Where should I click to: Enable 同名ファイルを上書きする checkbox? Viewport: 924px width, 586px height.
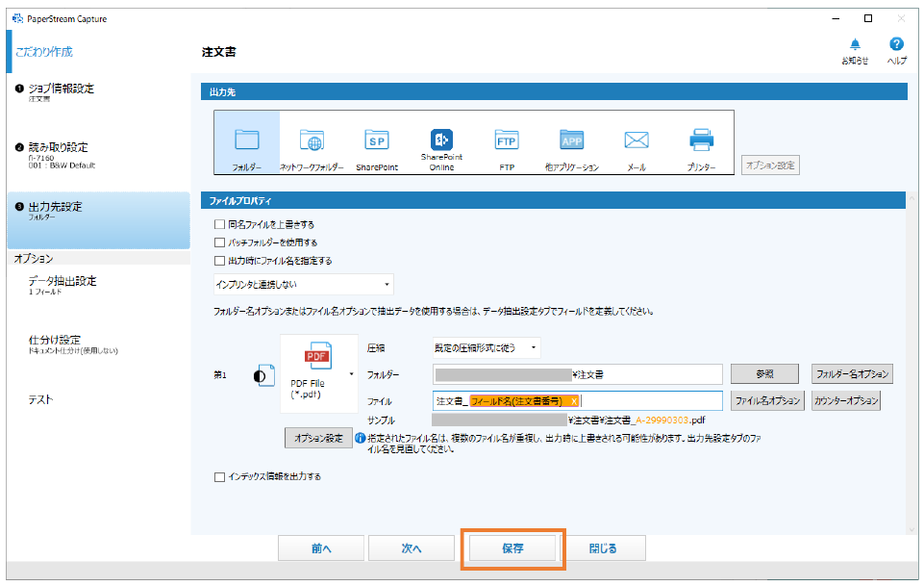(x=220, y=224)
